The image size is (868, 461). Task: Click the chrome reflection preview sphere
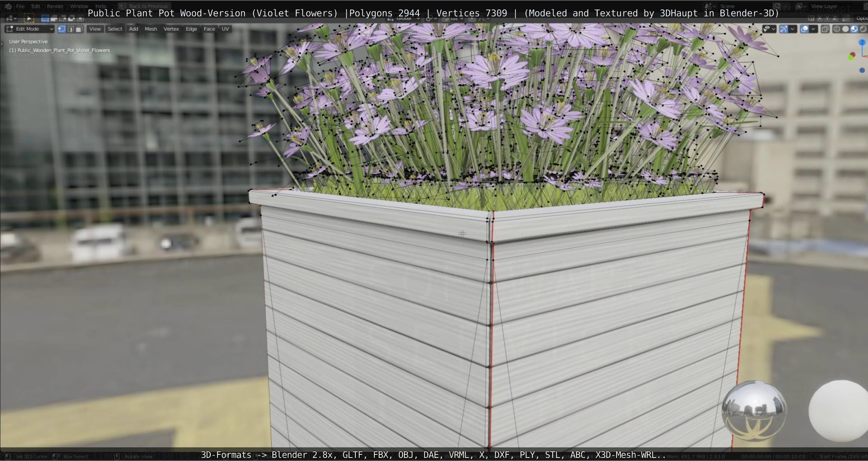pyautogui.click(x=754, y=411)
